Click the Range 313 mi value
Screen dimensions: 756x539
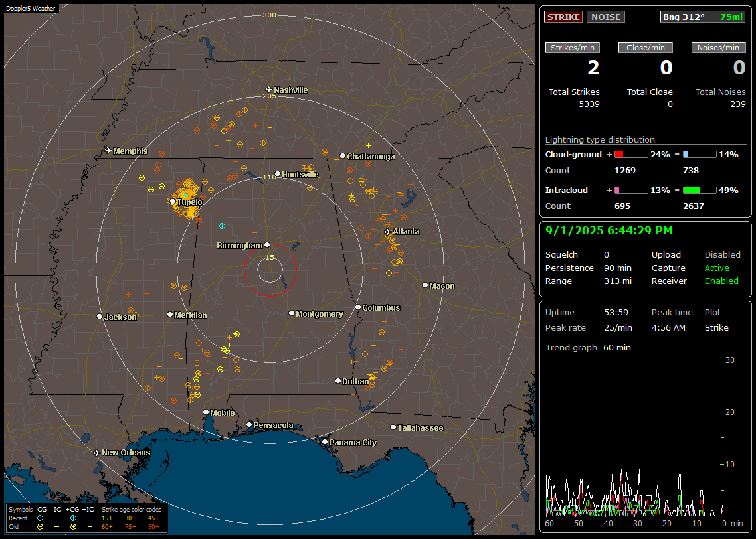pos(618,281)
